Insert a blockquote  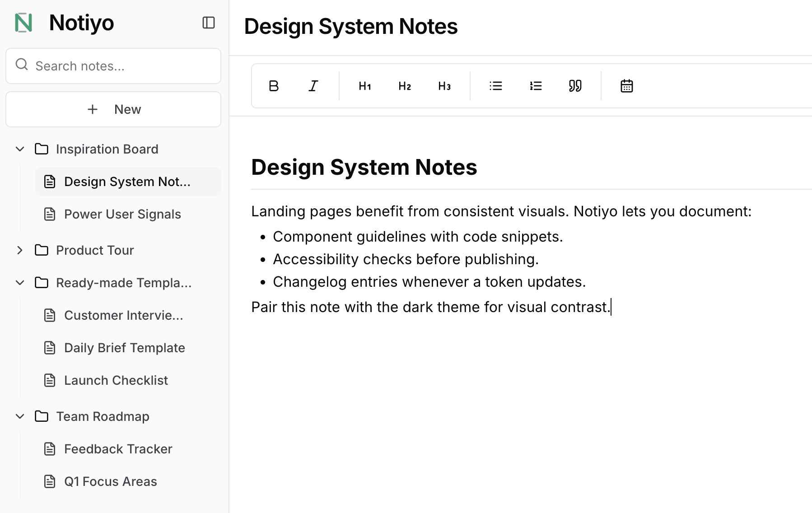coord(575,86)
